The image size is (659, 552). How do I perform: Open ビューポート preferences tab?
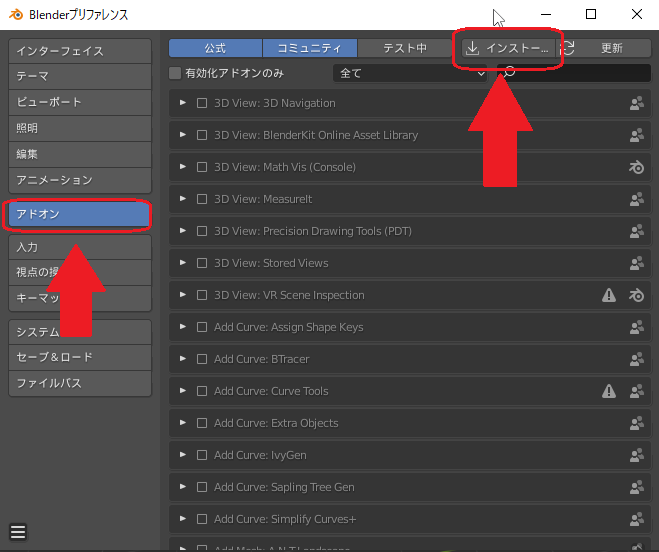click(80, 103)
